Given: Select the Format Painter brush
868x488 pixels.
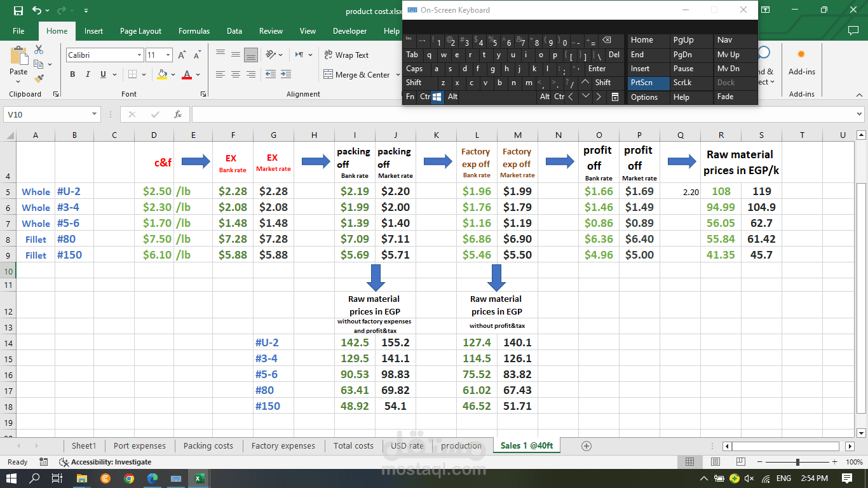Looking at the screenshot, I should (x=39, y=79).
